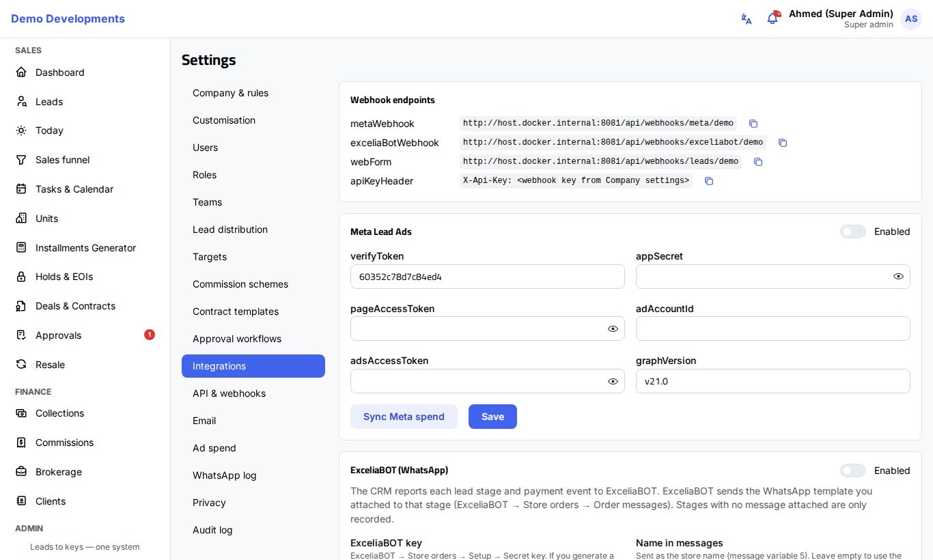The image size is (933, 560).
Task: Click the Leads sidebar icon
Action: click(x=21, y=102)
